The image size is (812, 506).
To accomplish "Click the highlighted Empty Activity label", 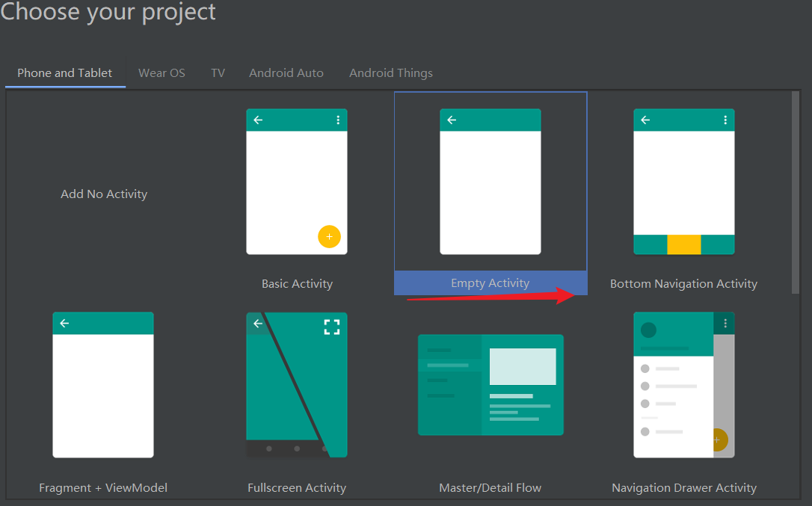I will tap(490, 283).
